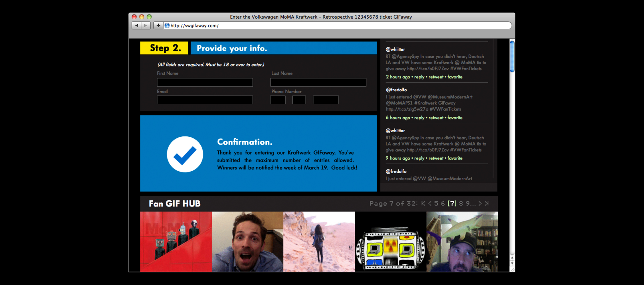Open @fredolfo profile on the 6 hours ago tweet
Image resolution: width=644 pixels, height=285 pixels.
pyautogui.click(x=396, y=90)
